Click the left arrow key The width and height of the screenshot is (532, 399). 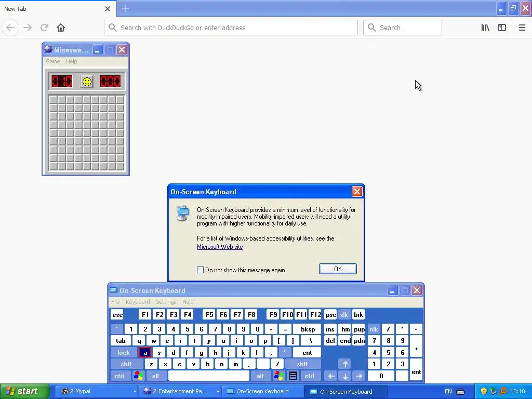pyautogui.click(x=331, y=376)
